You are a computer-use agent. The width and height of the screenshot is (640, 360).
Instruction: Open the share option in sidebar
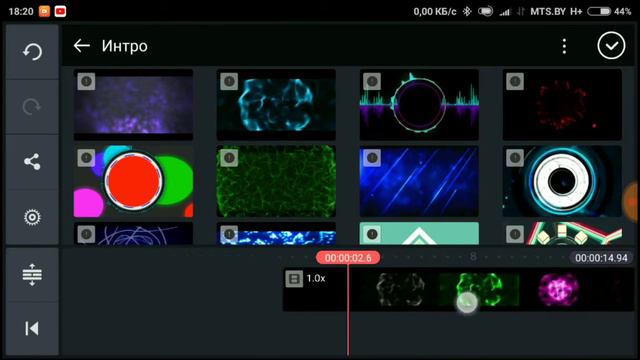tap(32, 162)
